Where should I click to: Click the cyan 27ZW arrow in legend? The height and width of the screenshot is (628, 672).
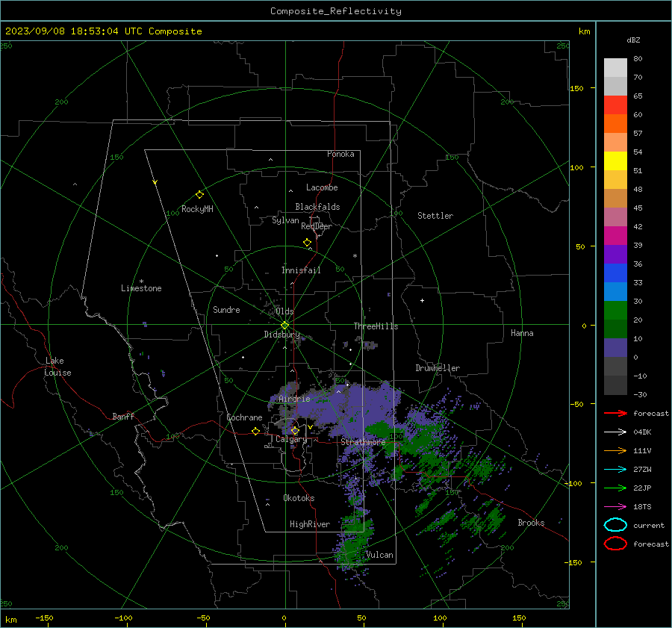click(615, 470)
